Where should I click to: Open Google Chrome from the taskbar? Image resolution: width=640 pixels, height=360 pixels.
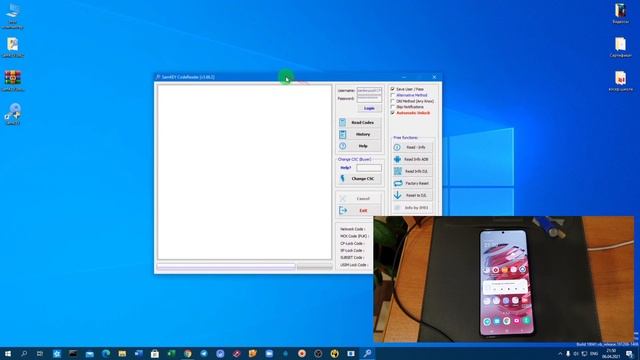[x=187, y=354]
